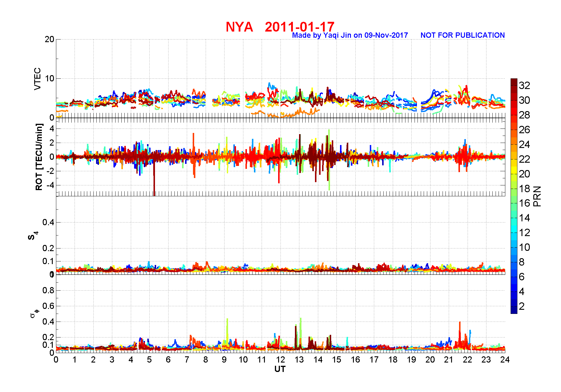The image size is (561, 392).
Task: Click the ROT [TECU/min] axis label
Action: 39,157
